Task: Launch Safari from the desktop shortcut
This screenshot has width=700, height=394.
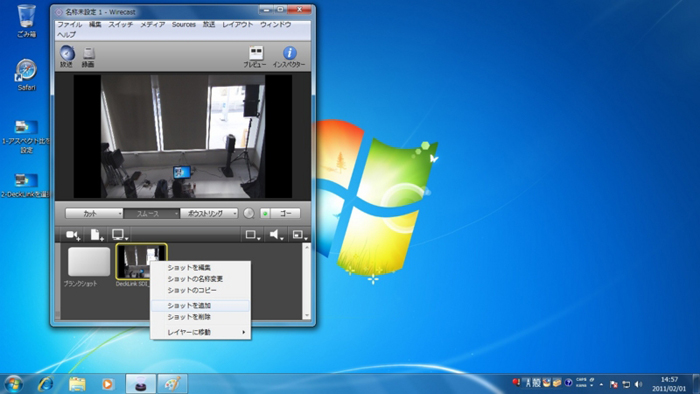Action: pos(26,75)
